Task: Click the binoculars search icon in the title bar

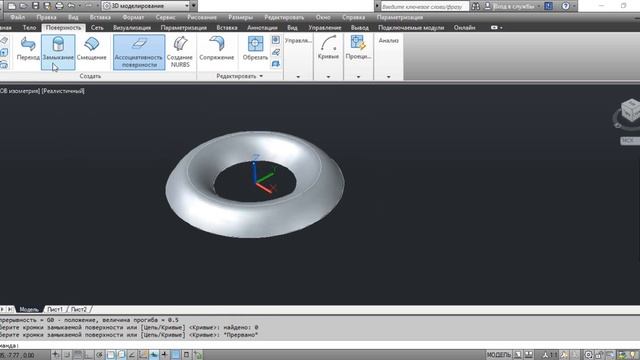Action: [x=476, y=6]
